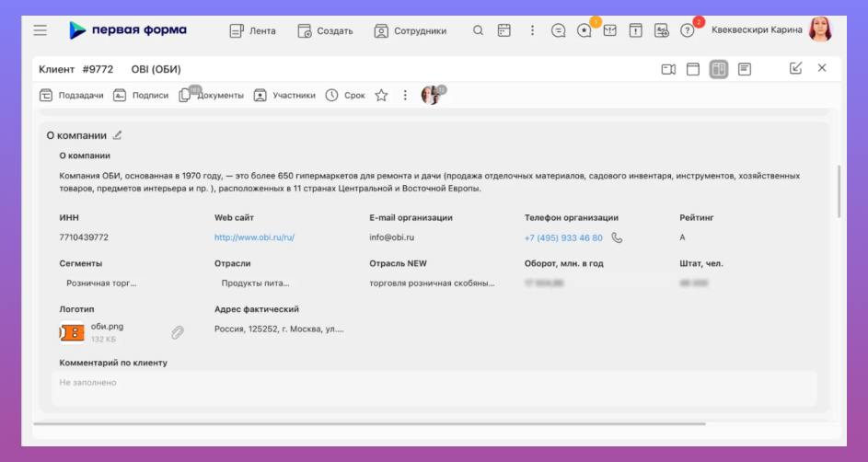Open the calendar icon in top bar
Image resolution: width=868 pixels, height=462 pixels.
(503, 30)
